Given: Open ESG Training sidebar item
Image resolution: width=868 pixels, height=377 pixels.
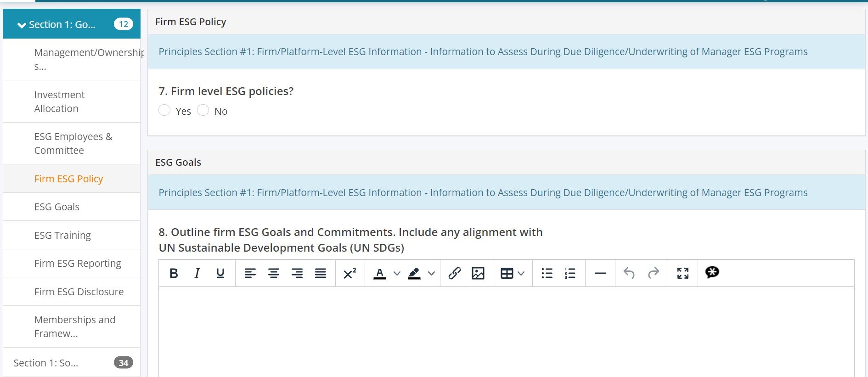Looking at the screenshot, I should (72, 235).
